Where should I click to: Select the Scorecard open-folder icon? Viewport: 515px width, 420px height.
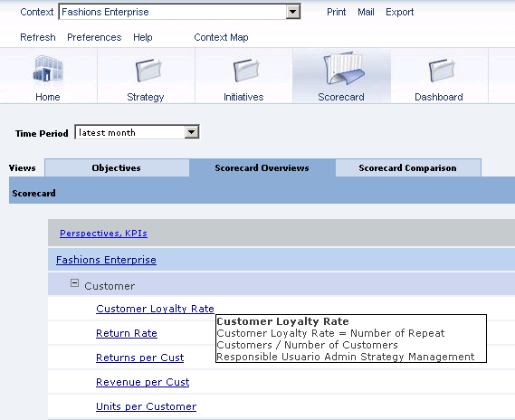click(344, 69)
